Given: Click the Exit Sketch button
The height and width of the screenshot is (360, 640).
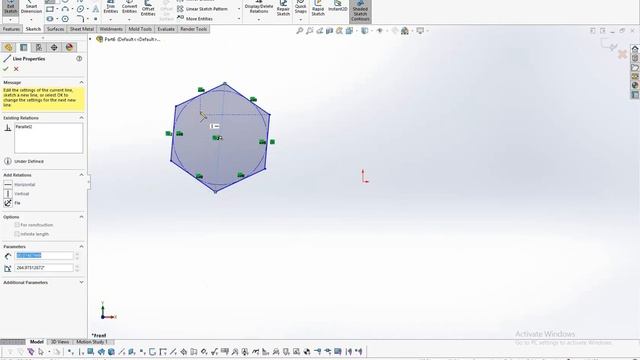Looking at the screenshot, I should point(11,7).
